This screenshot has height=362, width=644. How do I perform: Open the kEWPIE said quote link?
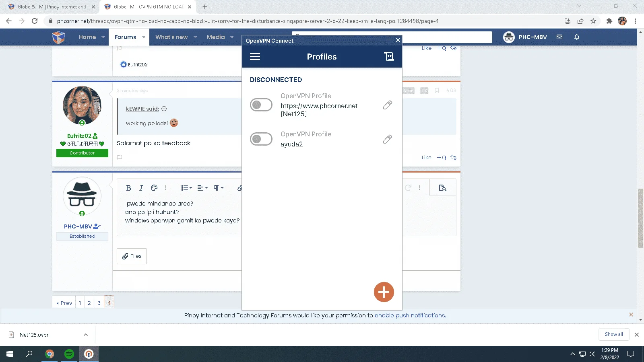[x=142, y=109]
